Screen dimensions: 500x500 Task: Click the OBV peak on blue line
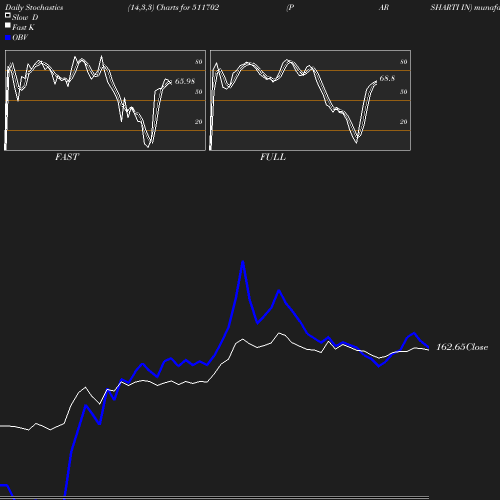coord(243,262)
